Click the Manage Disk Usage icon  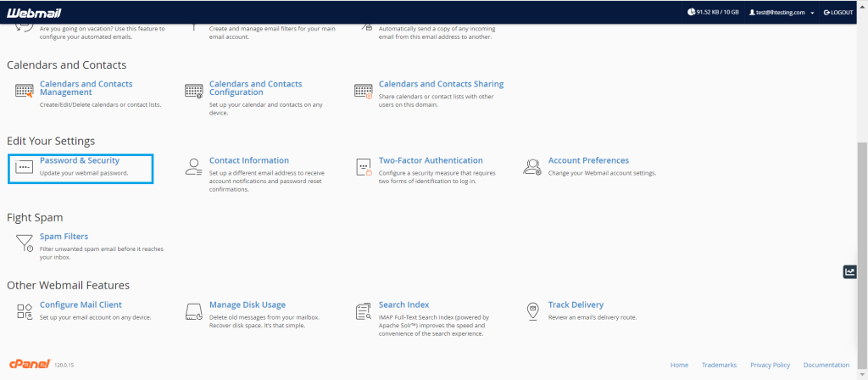pos(194,311)
